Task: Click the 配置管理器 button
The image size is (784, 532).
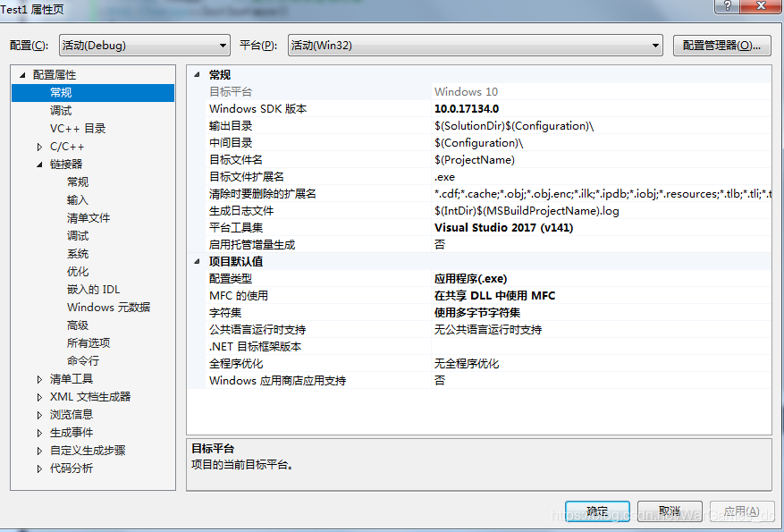Action: [721, 46]
